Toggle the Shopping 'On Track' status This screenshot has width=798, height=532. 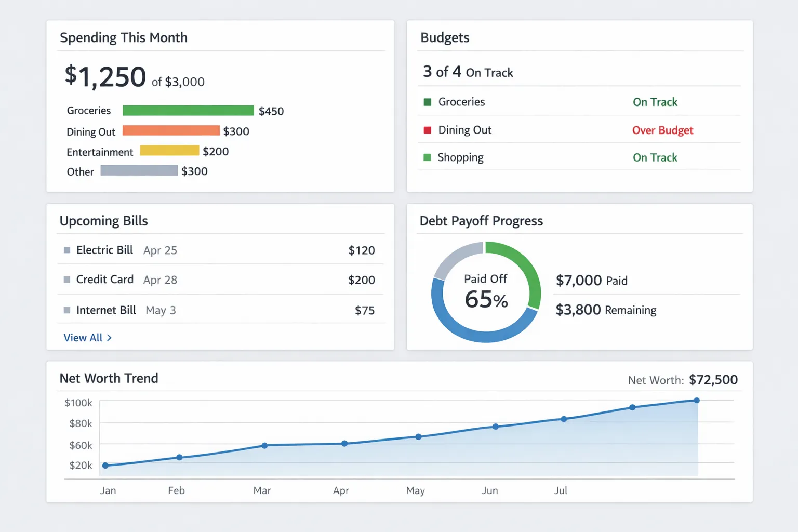[x=655, y=157]
